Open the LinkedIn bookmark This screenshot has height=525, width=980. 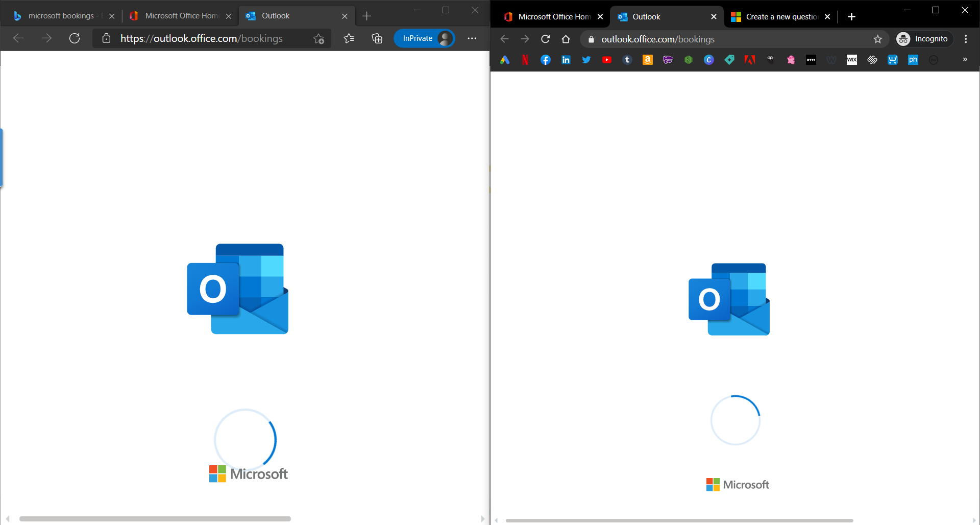click(566, 60)
